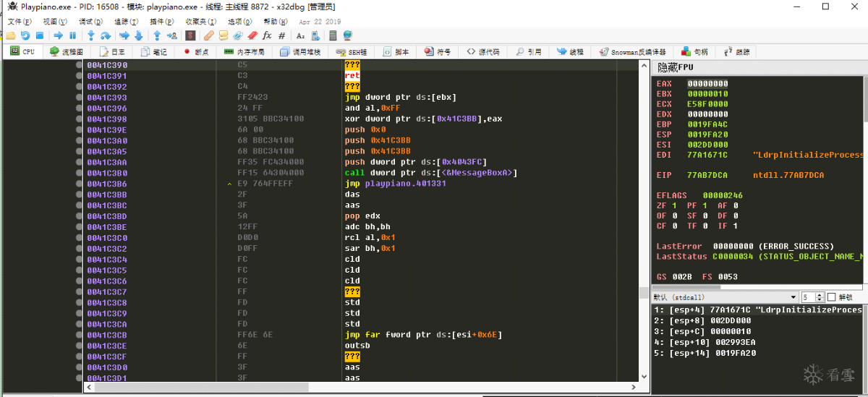The height and width of the screenshot is (397, 868).
Task: Click the step into arrow icon
Action: 90,35
